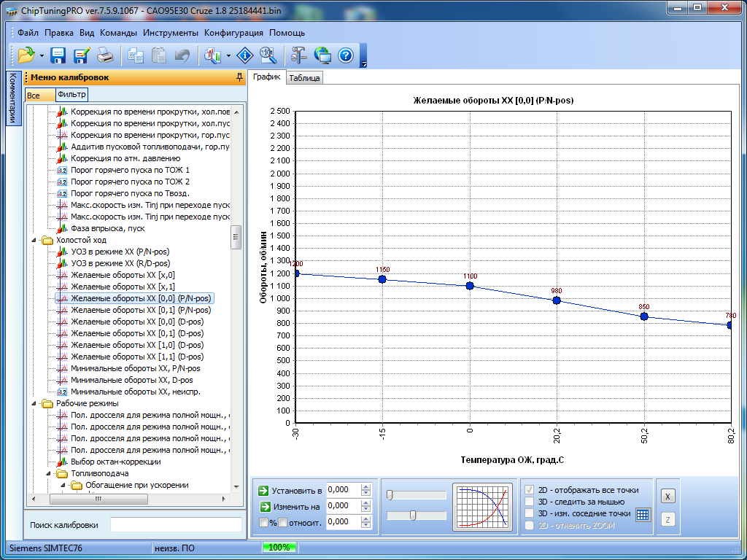Click the binary search magnifier icon

[267, 55]
